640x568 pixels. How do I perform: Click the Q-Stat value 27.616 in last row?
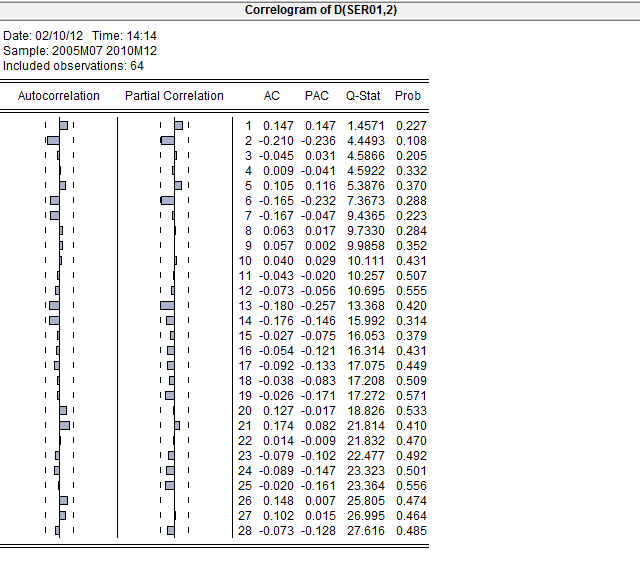pos(363,530)
